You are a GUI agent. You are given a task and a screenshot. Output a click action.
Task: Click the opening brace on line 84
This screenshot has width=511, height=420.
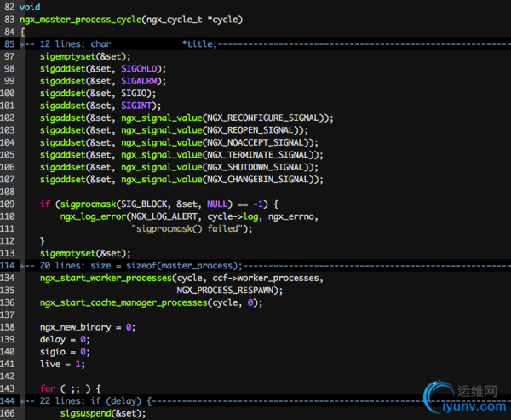22,32
